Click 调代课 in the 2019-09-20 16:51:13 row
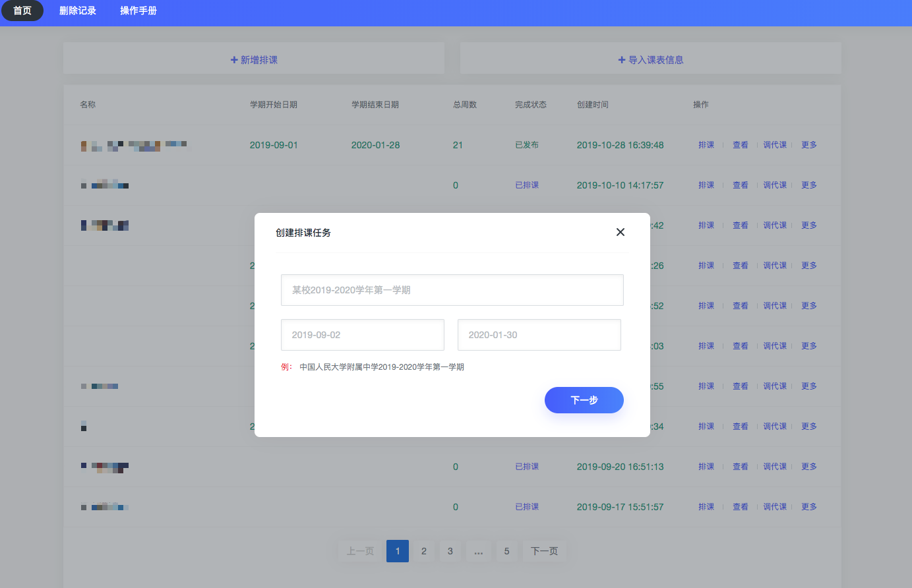This screenshot has width=912, height=588. 775,467
